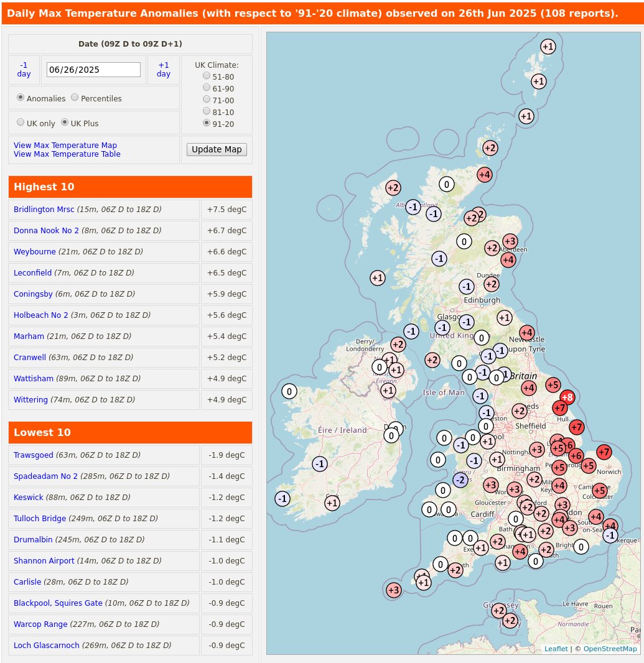644x663 pixels.
Task: Open Loch Glascarnoch station link
Action: coord(47,645)
